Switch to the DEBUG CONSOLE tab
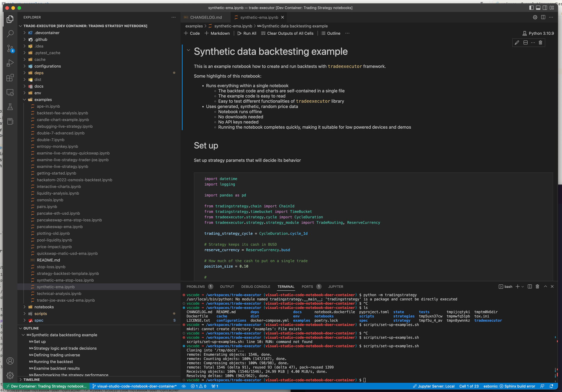 (x=256, y=286)
